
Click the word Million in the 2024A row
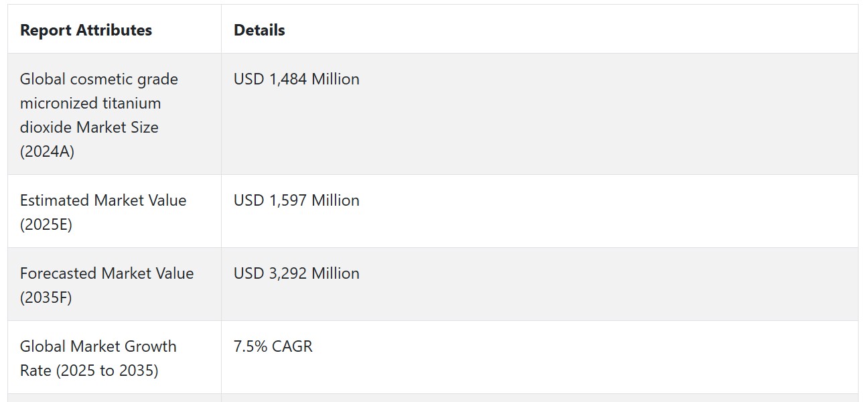coord(336,79)
